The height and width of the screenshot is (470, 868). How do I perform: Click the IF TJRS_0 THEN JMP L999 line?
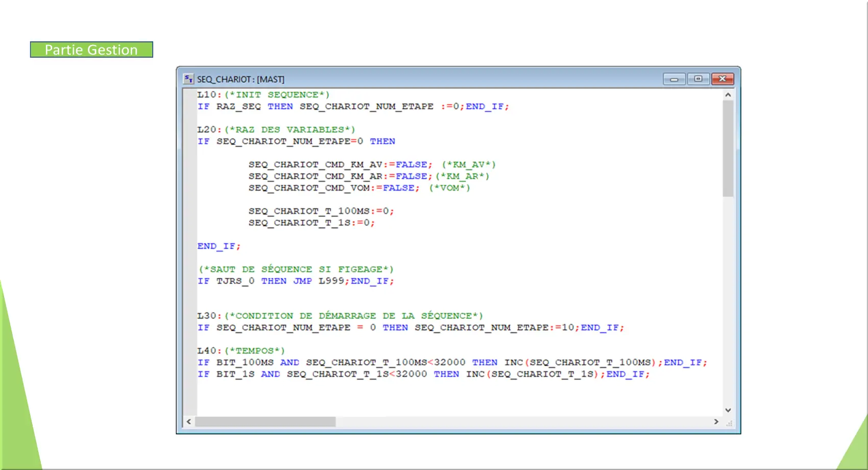(296, 281)
